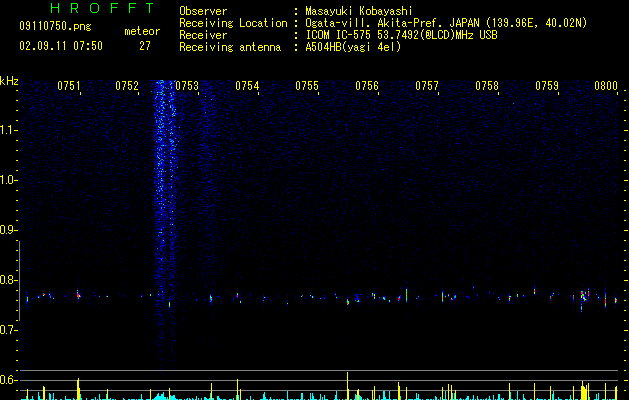
Task: Click the 0.6 kHz axis label
Action: point(9,380)
